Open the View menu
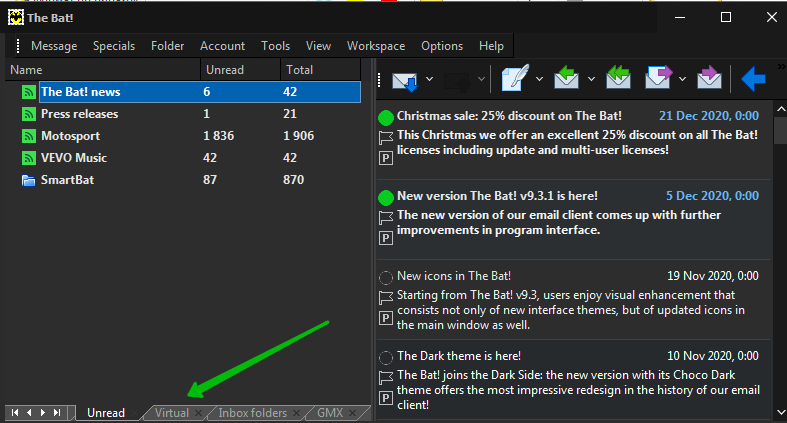The height and width of the screenshot is (423, 787). (318, 46)
